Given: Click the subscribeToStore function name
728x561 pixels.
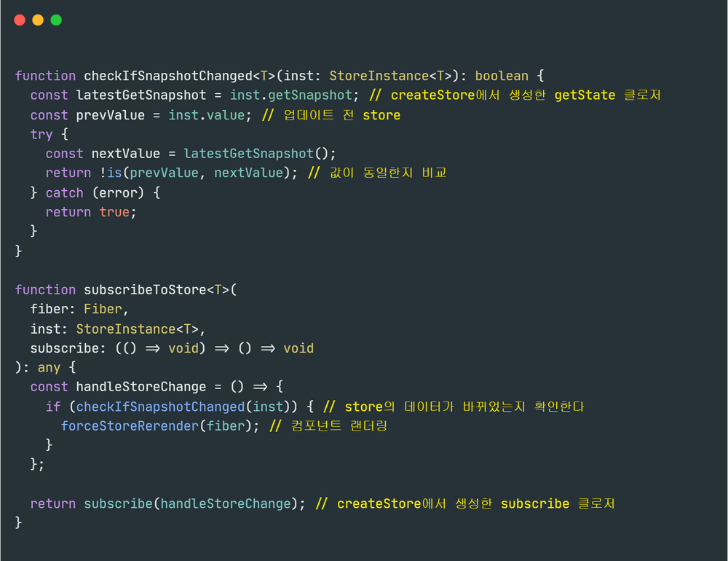Looking at the screenshot, I should [145, 290].
